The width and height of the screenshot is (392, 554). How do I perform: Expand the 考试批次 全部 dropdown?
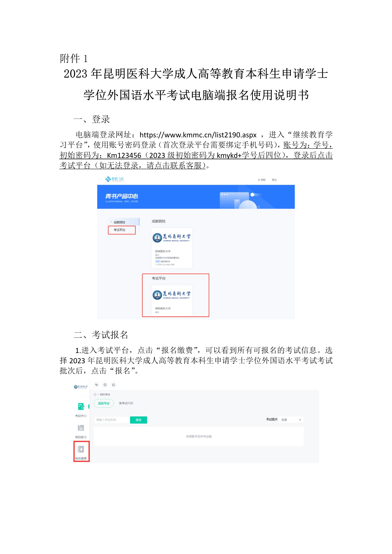(291, 420)
